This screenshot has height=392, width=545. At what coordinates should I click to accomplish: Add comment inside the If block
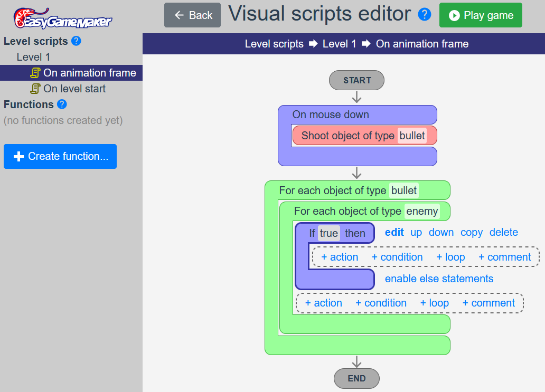point(505,257)
